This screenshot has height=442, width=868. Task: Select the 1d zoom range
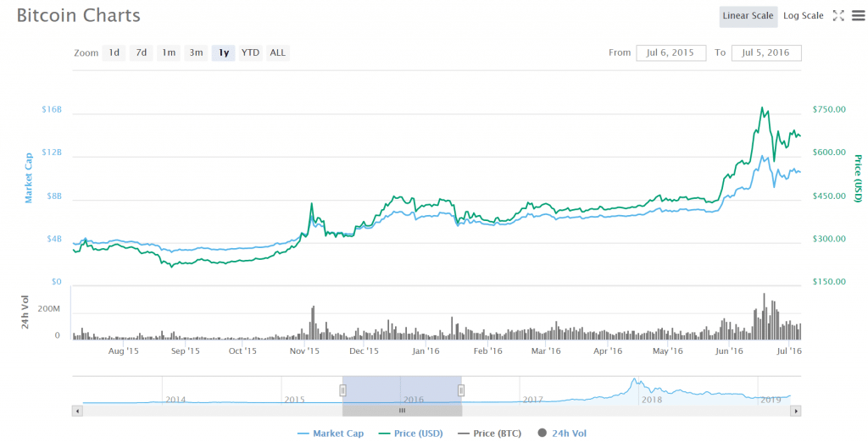coord(114,52)
